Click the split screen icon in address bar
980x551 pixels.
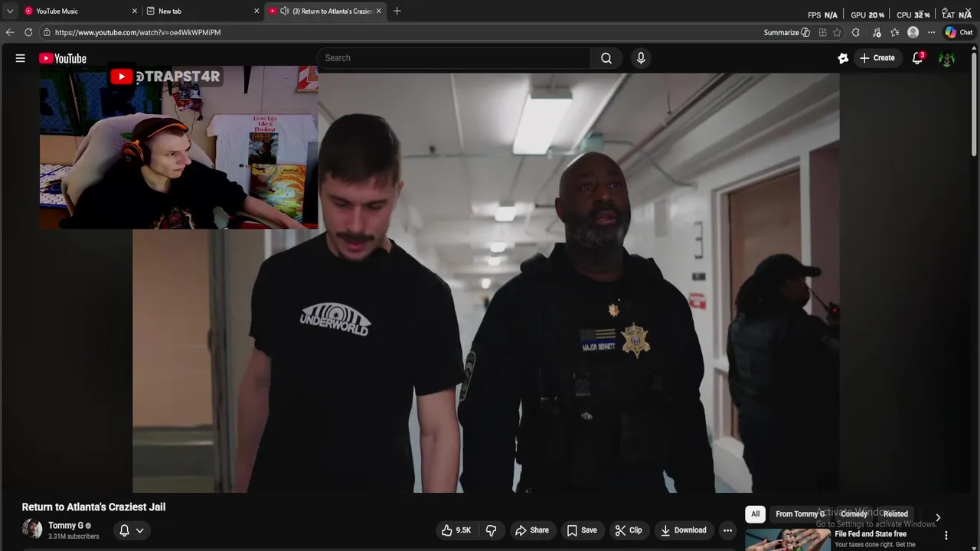pyautogui.click(x=822, y=32)
